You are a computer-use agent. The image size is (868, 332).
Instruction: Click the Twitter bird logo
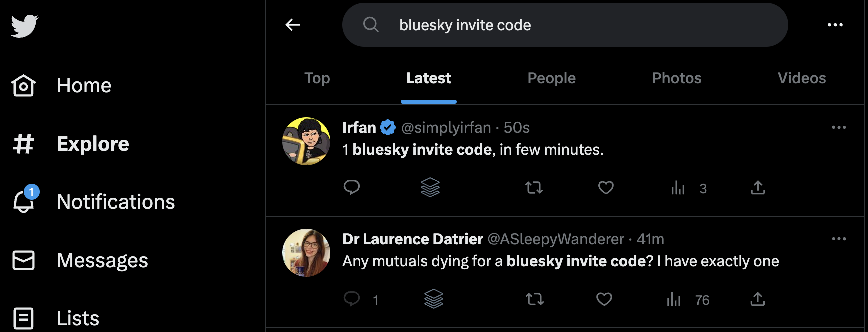tap(25, 26)
